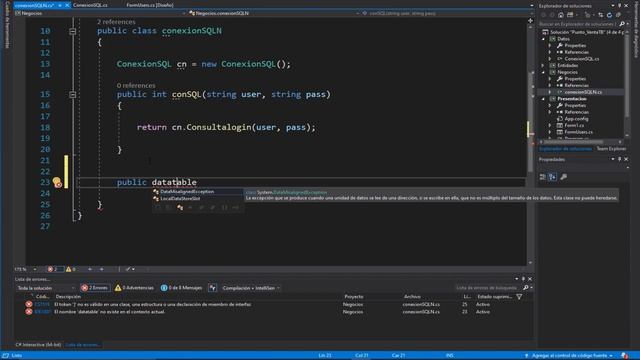Screen dimensions: 640x360
Task: Switch to the FormUsers.cs [Diseño] tab
Action: [x=149, y=5]
